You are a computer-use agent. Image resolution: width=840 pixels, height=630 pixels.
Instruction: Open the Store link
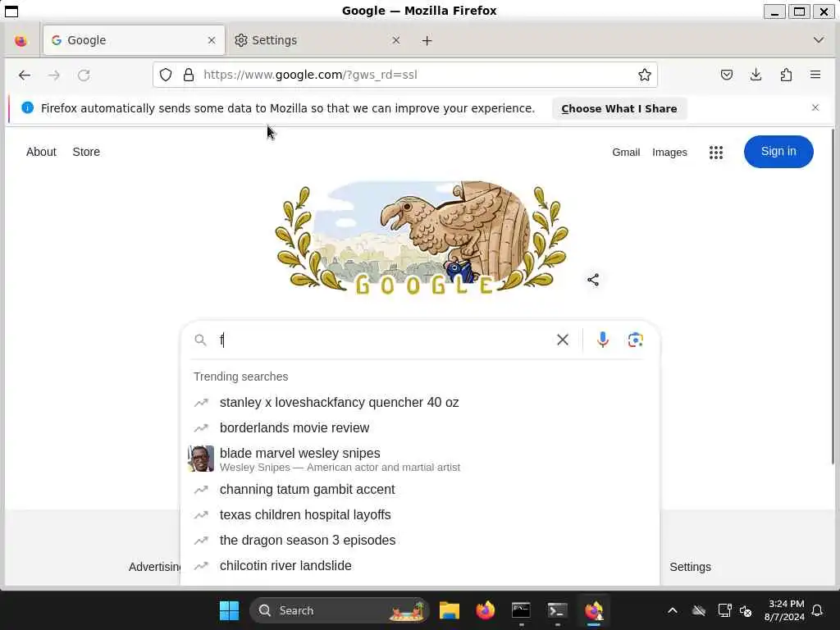click(86, 152)
